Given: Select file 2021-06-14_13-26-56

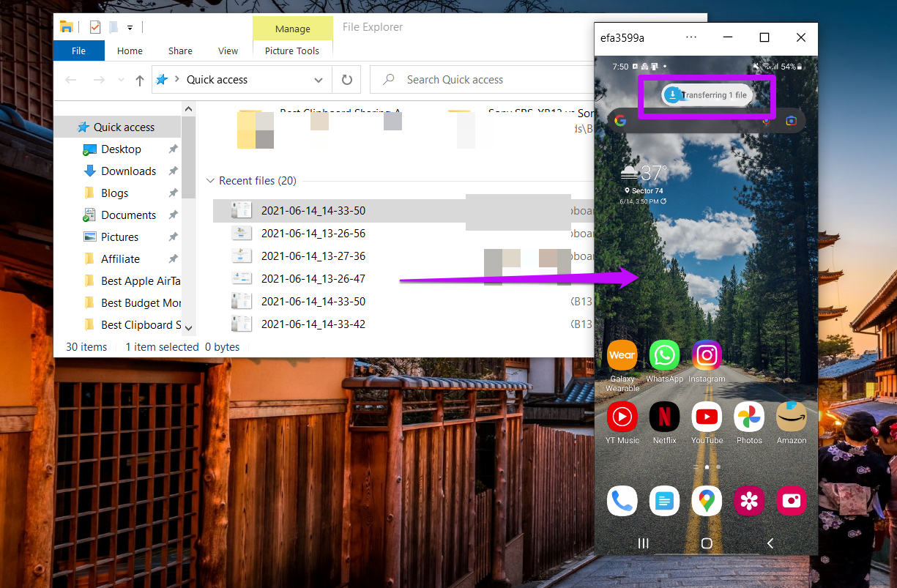Looking at the screenshot, I should coord(313,234).
